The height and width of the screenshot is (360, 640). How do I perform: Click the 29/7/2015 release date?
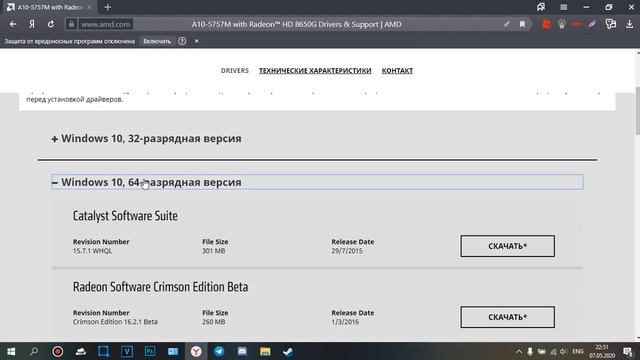point(347,251)
